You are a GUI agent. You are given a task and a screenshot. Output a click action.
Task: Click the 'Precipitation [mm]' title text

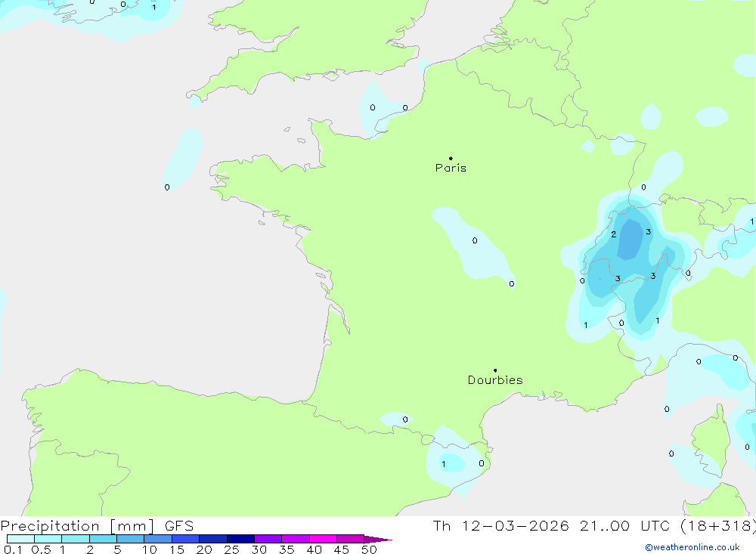tap(77, 526)
